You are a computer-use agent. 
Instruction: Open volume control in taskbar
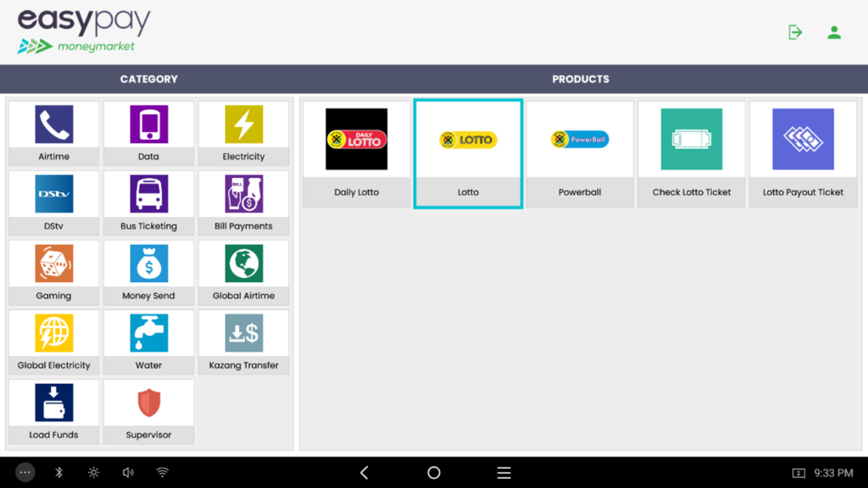pos(128,473)
